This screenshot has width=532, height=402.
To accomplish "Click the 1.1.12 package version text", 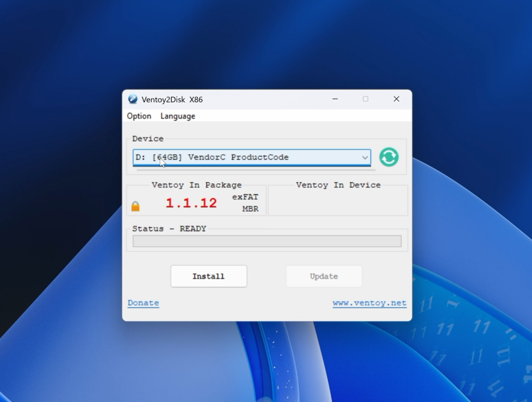I will [x=191, y=203].
